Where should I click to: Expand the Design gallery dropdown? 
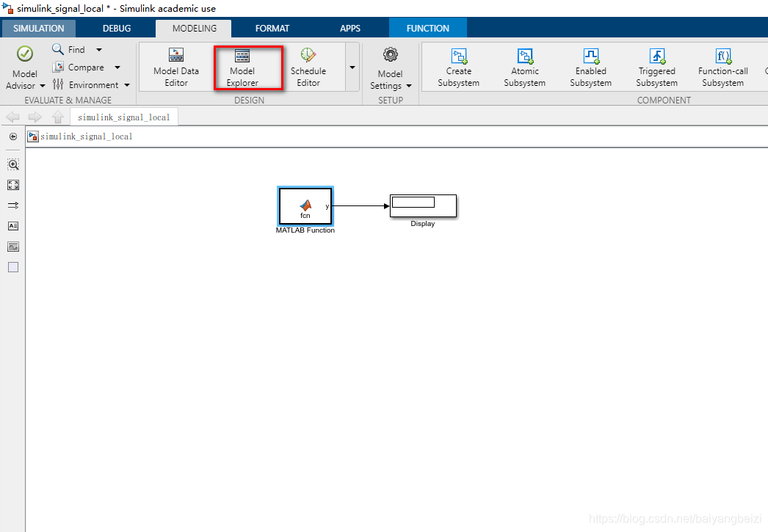point(352,67)
